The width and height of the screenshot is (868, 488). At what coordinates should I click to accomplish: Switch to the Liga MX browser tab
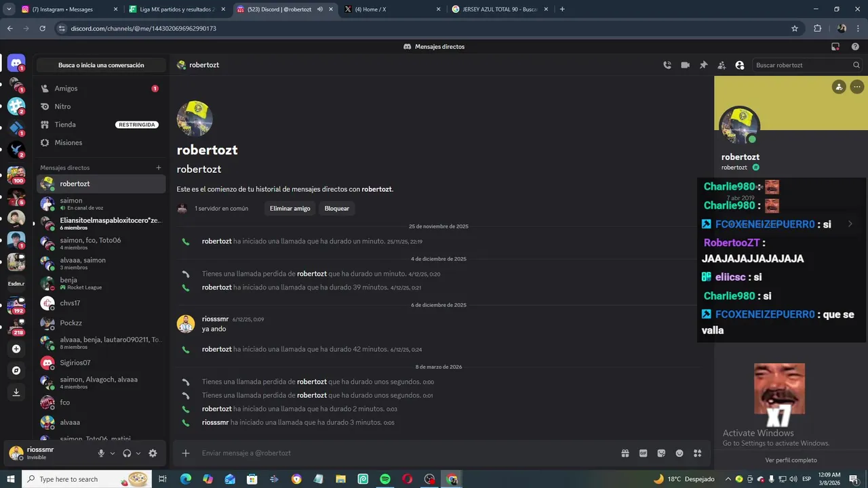tap(176, 9)
